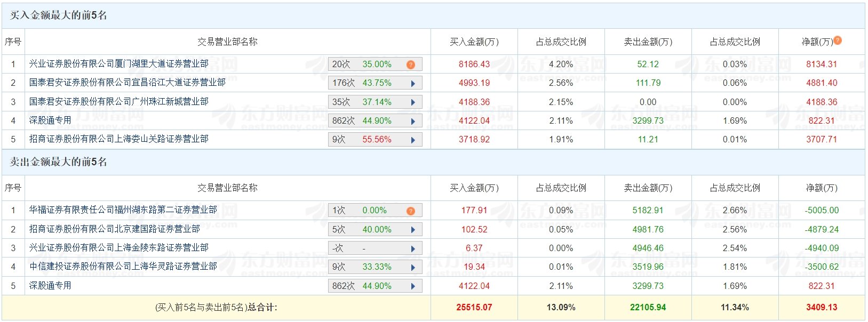Click total sell amount 22105.94

[x=648, y=307]
